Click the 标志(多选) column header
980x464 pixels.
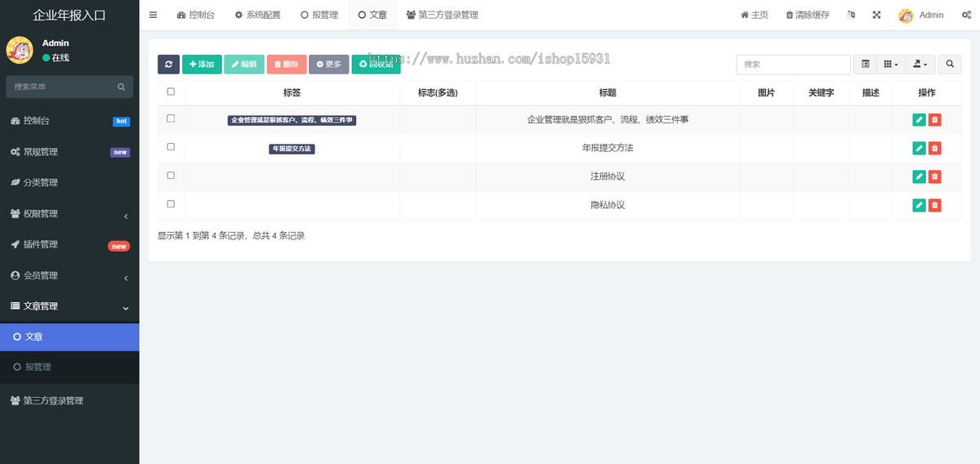tap(438, 93)
